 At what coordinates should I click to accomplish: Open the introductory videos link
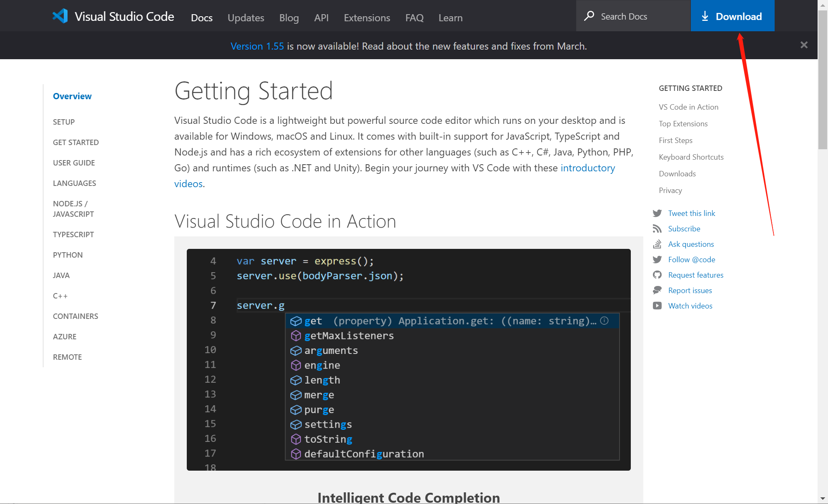coord(587,168)
